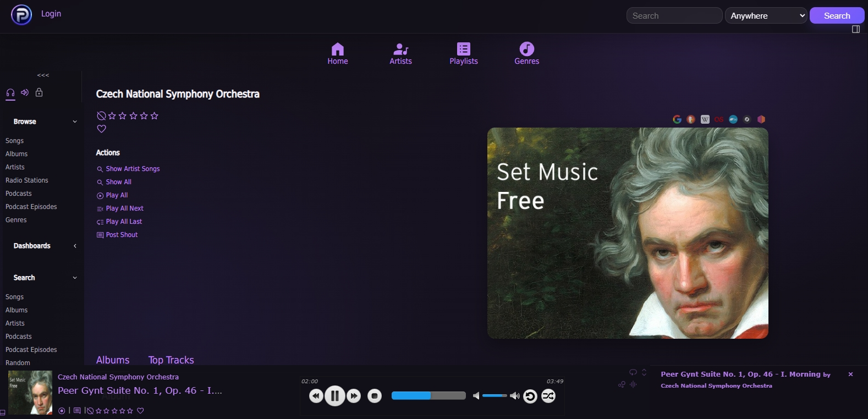Seek on the track progress bar
Image resolution: width=868 pixels, height=419 pixels.
[x=428, y=396]
